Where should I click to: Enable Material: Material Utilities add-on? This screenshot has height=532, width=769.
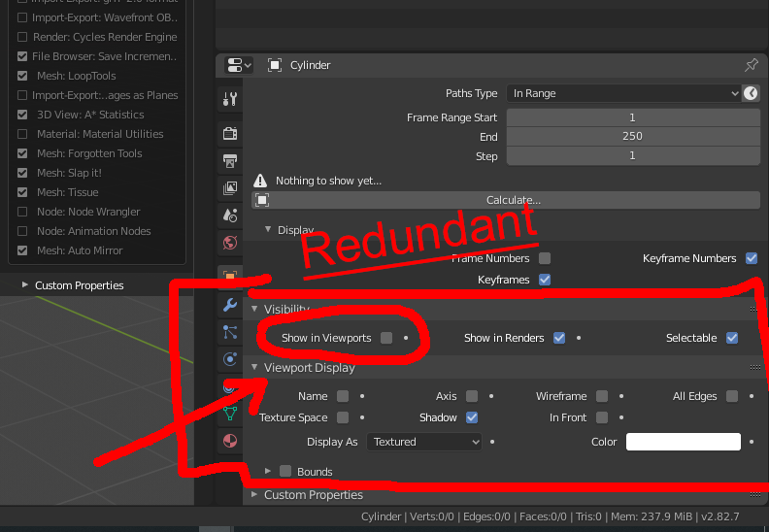[22, 134]
